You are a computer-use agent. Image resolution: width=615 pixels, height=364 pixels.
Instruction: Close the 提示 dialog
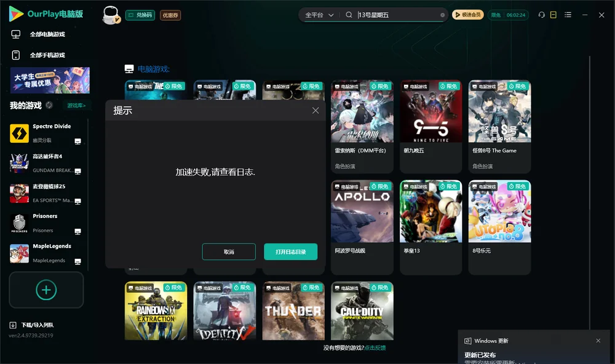coord(315,111)
